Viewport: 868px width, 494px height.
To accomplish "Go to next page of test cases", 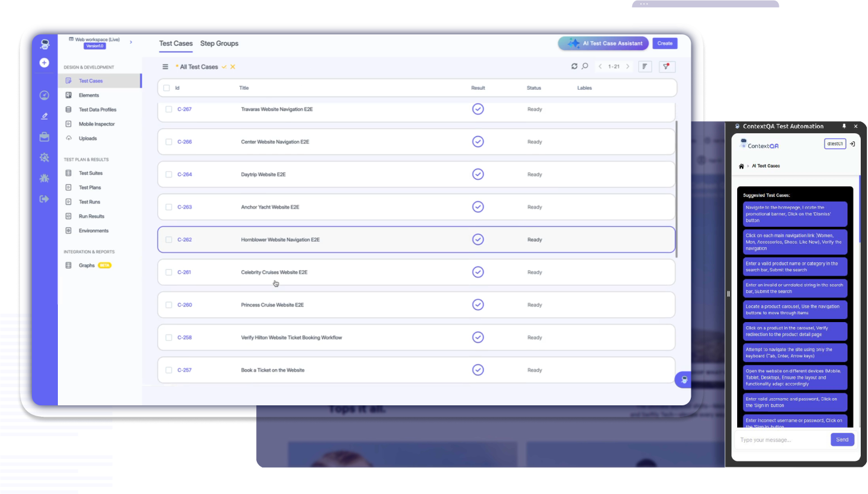I will pyautogui.click(x=627, y=66).
